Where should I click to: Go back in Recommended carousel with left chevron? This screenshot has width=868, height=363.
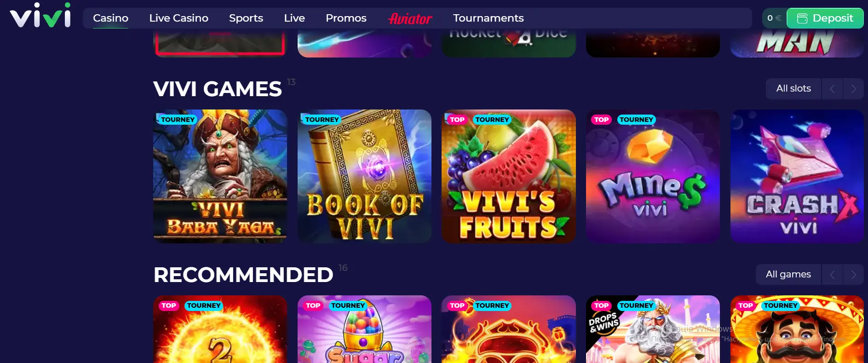[832, 275]
